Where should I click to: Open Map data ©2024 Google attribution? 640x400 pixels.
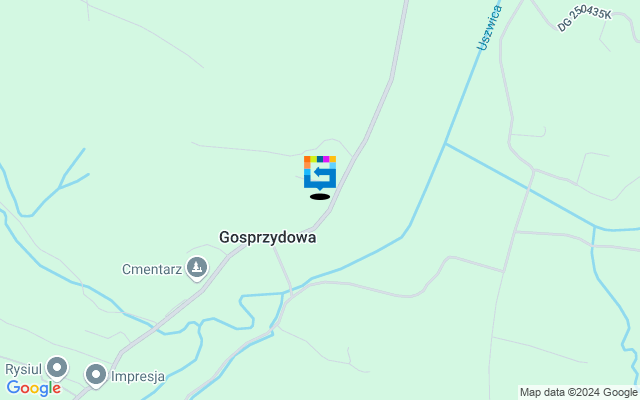pyautogui.click(x=579, y=393)
